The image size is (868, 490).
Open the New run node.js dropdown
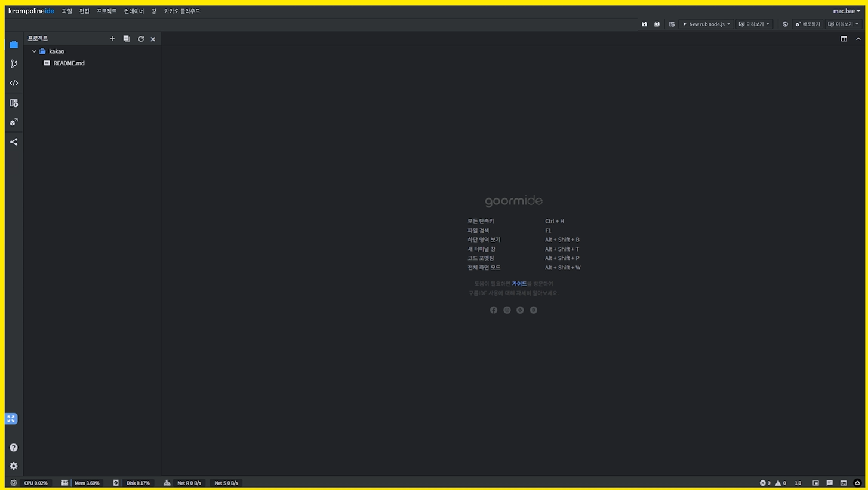tap(707, 24)
